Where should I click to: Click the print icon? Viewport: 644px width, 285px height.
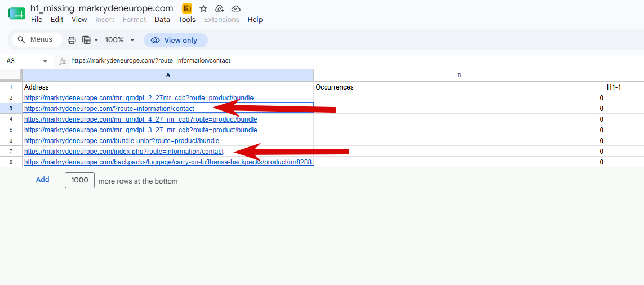coord(72,40)
